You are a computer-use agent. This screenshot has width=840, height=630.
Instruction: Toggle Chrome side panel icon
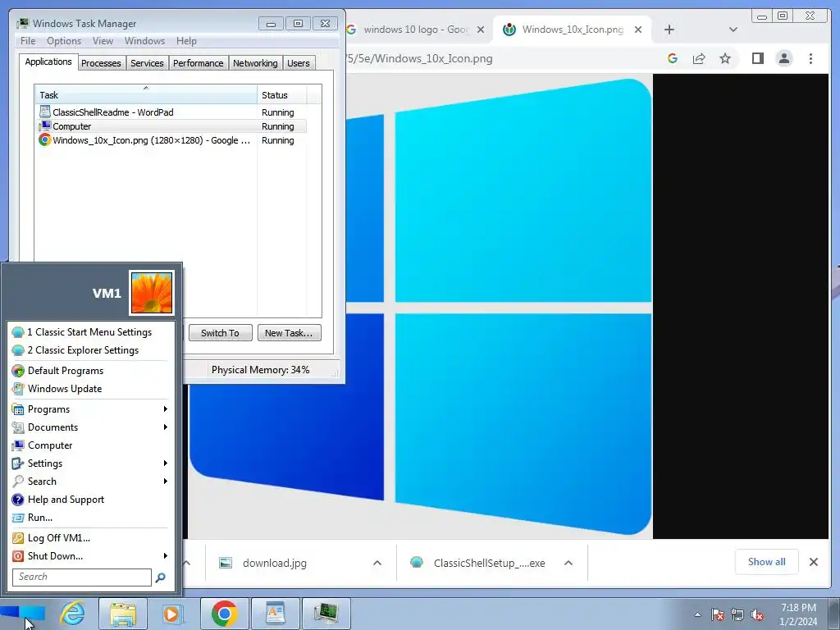757,58
